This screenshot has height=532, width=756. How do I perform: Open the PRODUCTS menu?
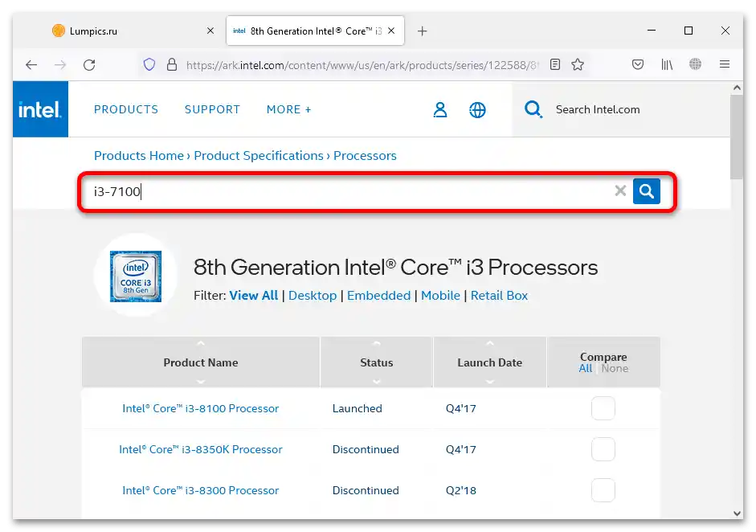[x=126, y=109]
